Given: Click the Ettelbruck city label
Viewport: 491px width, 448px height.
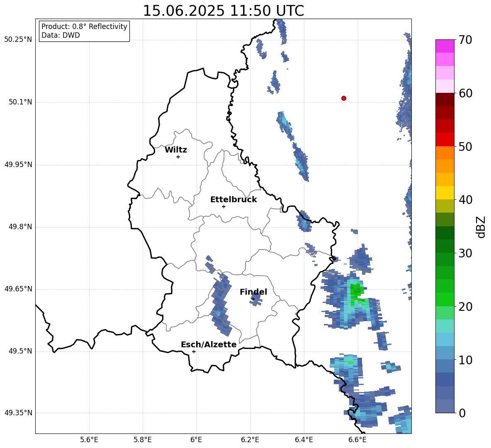Looking at the screenshot, I should click(x=233, y=200).
